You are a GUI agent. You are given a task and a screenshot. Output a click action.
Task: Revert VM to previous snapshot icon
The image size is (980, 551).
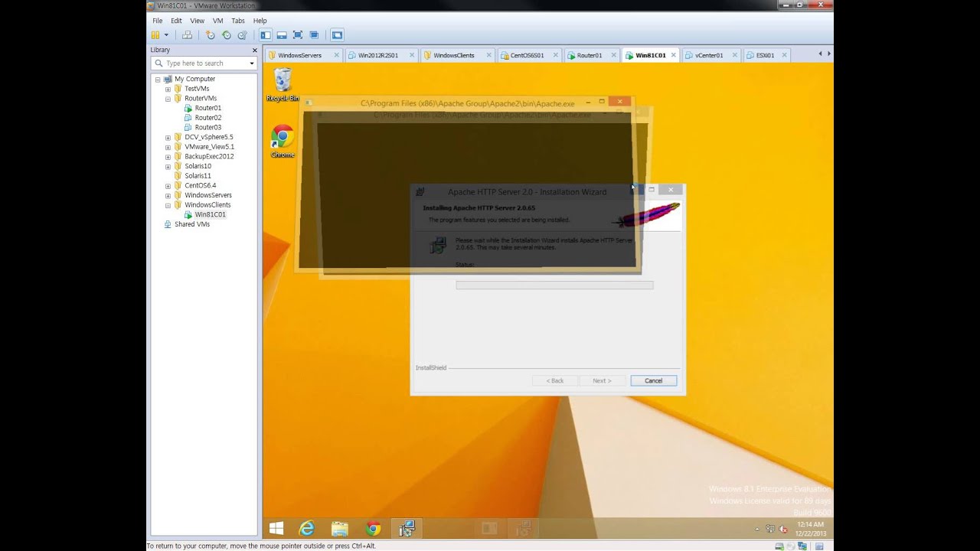point(227,35)
